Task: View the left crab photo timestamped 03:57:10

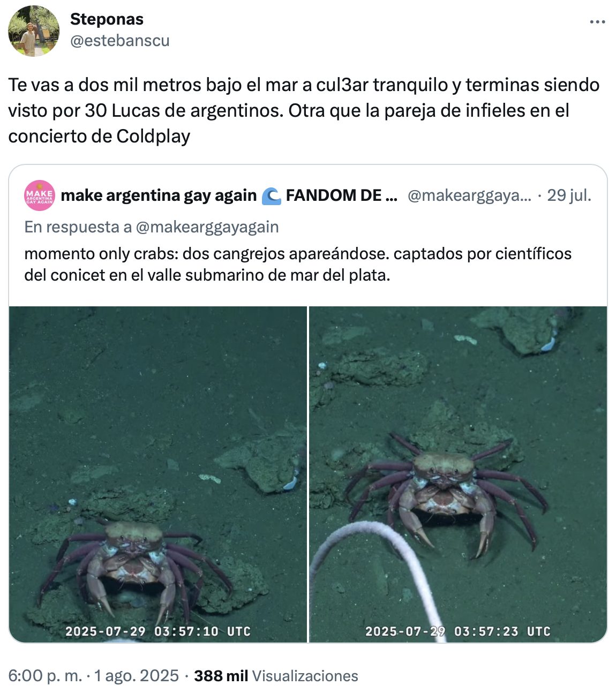Action: click(158, 474)
